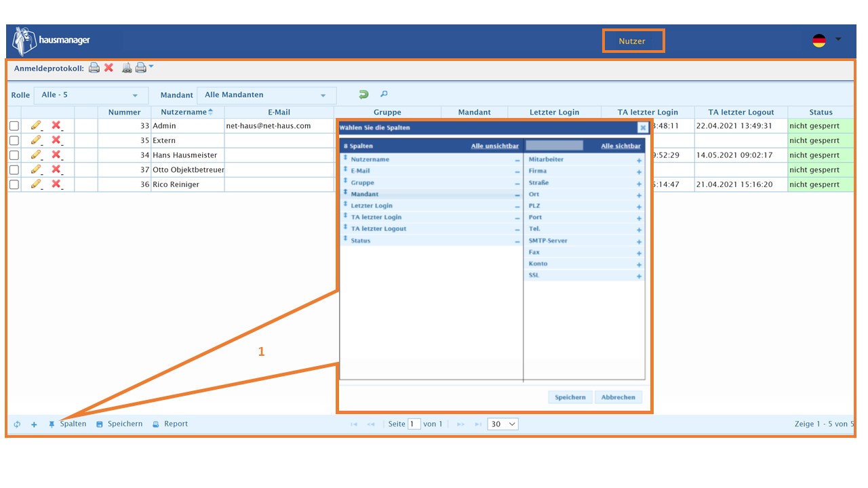The height and width of the screenshot is (488, 868).
Task: Add SMTP-Server column via its plus icon
Action: pos(639,242)
